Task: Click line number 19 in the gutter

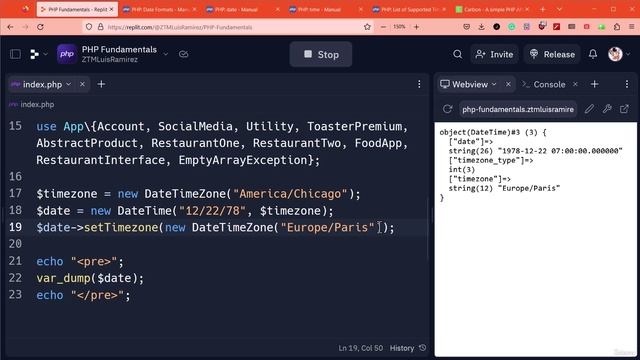Action: point(16,227)
